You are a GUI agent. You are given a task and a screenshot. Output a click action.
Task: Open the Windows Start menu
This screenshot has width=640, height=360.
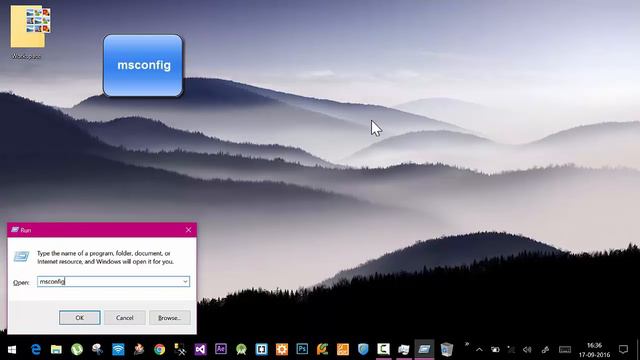point(12,350)
